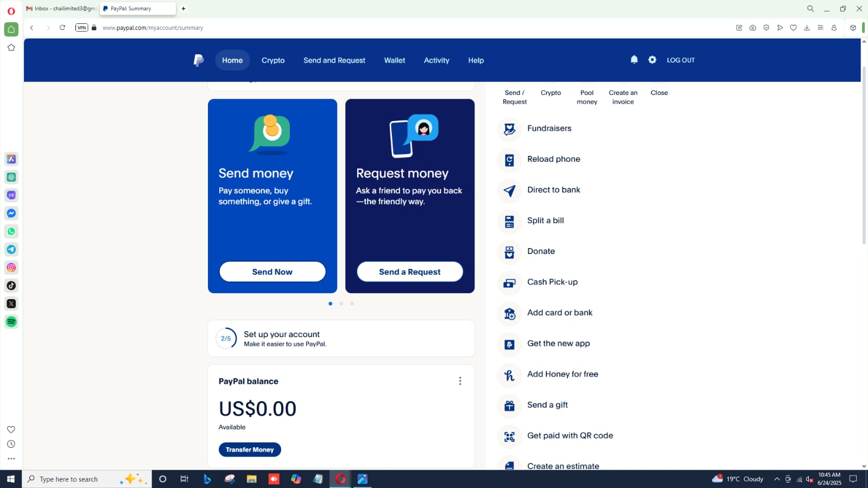Click the PayPal logo in header
868x488 pixels.
coord(199,60)
